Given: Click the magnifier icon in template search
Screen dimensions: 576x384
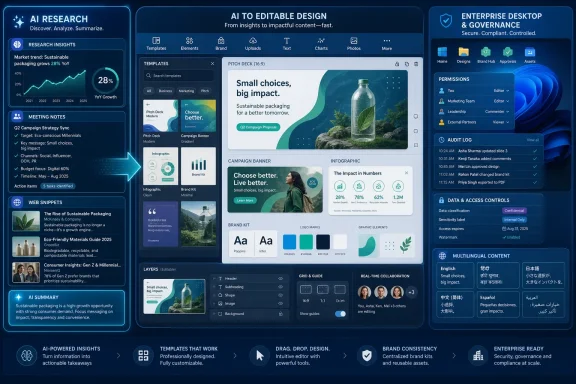Looking at the screenshot, I should point(148,76).
